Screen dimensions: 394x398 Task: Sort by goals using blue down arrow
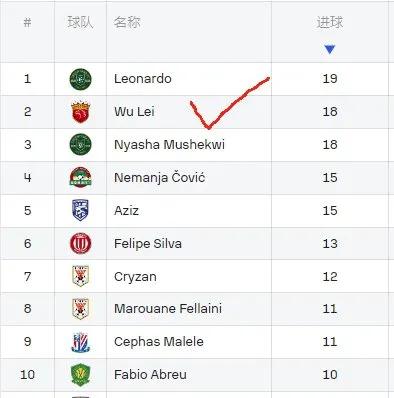(x=330, y=49)
